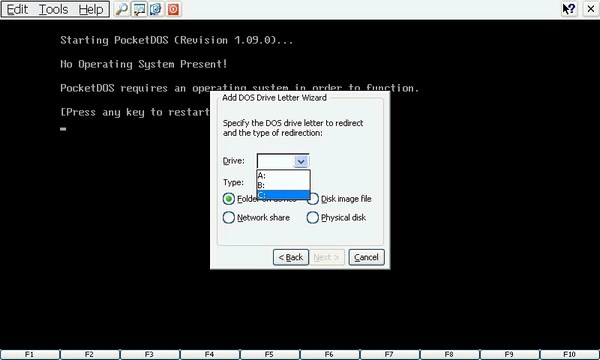
Task: Select the Folder on device radio button
Action: (x=229, y=199)
